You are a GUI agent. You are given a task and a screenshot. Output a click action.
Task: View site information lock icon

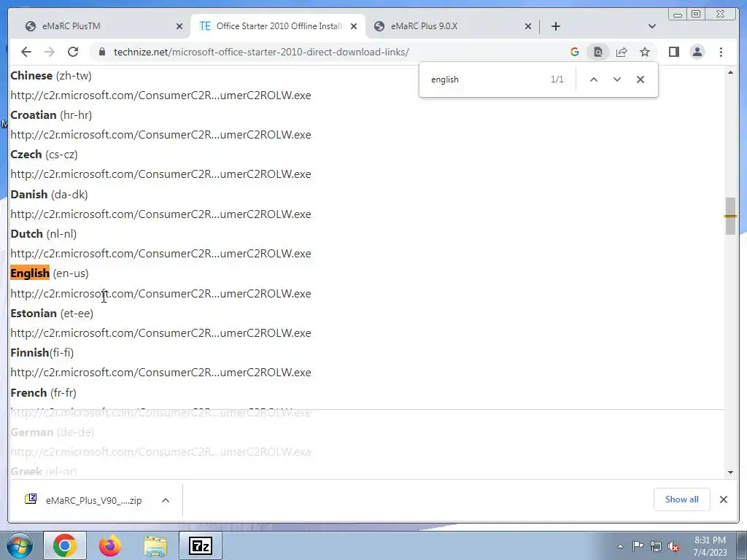click(x=102, y=52)
